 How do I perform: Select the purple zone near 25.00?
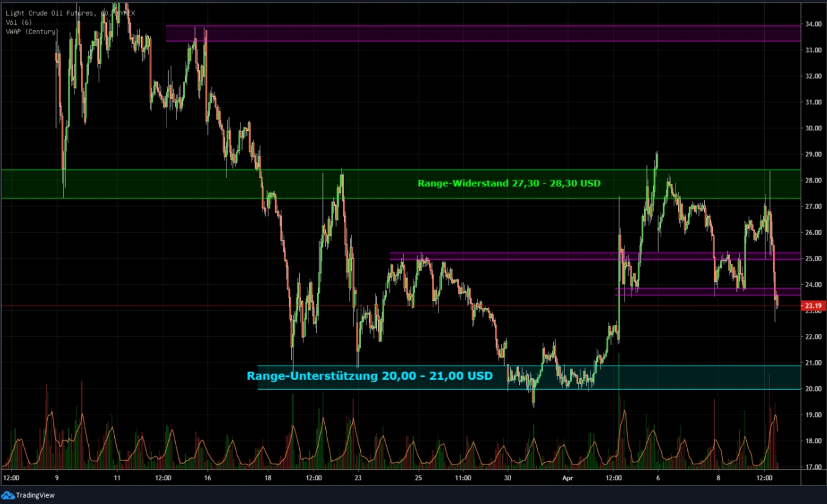[x=594, y=256]
